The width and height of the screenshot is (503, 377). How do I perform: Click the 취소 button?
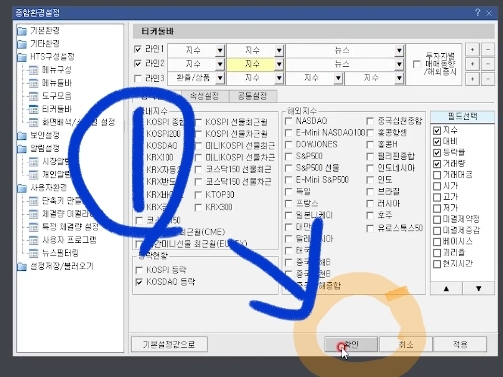coord(406,344)
